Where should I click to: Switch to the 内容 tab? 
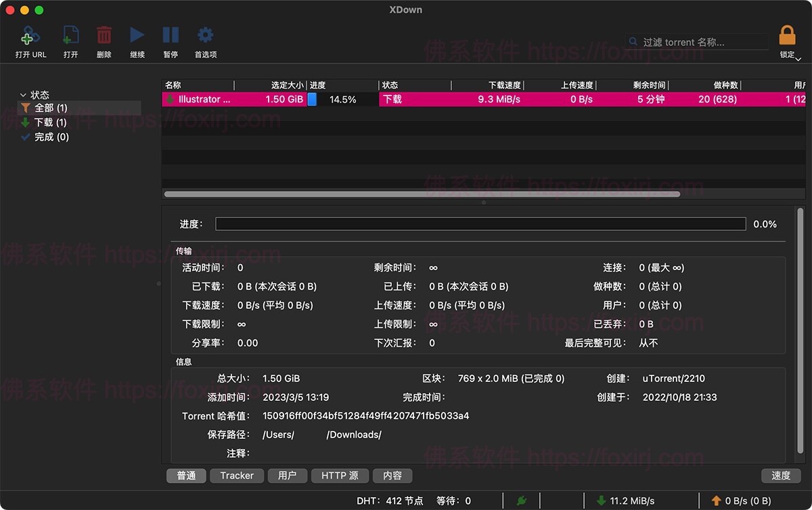tap(392, 475)
